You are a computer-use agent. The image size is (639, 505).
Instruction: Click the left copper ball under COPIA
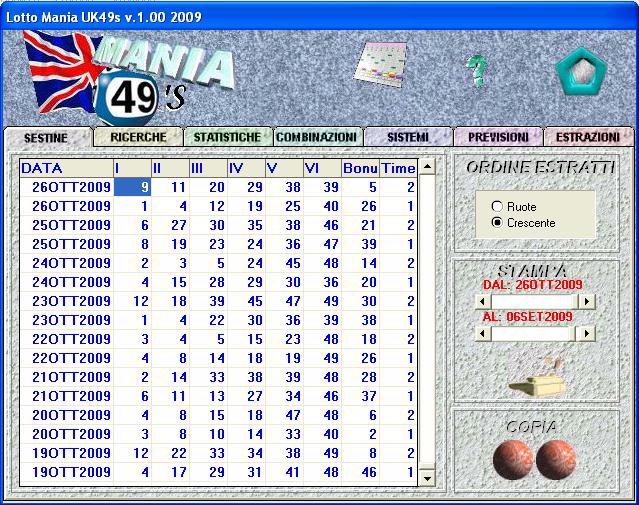click(513, 460)
